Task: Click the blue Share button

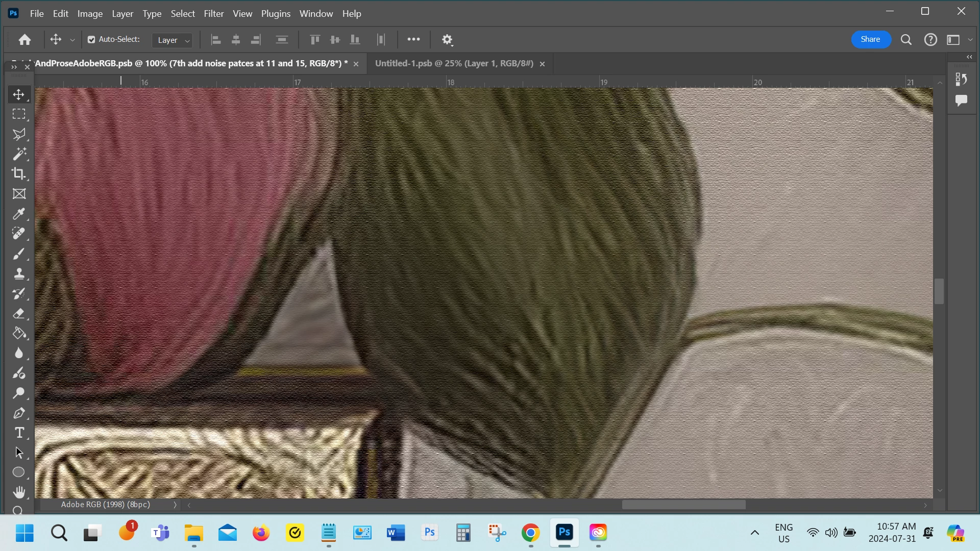Action: (870, 39)
